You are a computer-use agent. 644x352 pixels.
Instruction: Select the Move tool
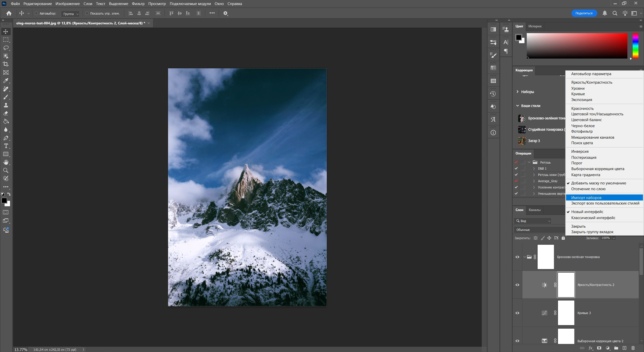coord(6,31)
